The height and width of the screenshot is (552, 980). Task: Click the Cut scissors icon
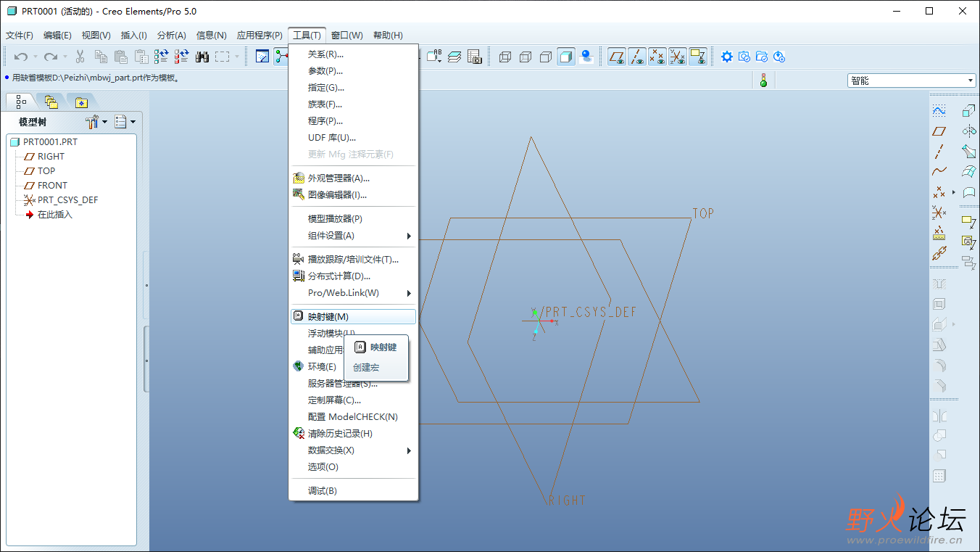(80, 57)
